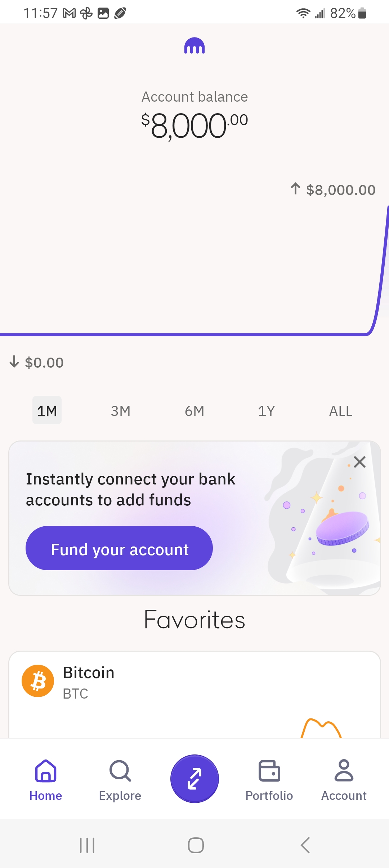
Task: Tap the Kraken logo at top
Action: point(194,46)
